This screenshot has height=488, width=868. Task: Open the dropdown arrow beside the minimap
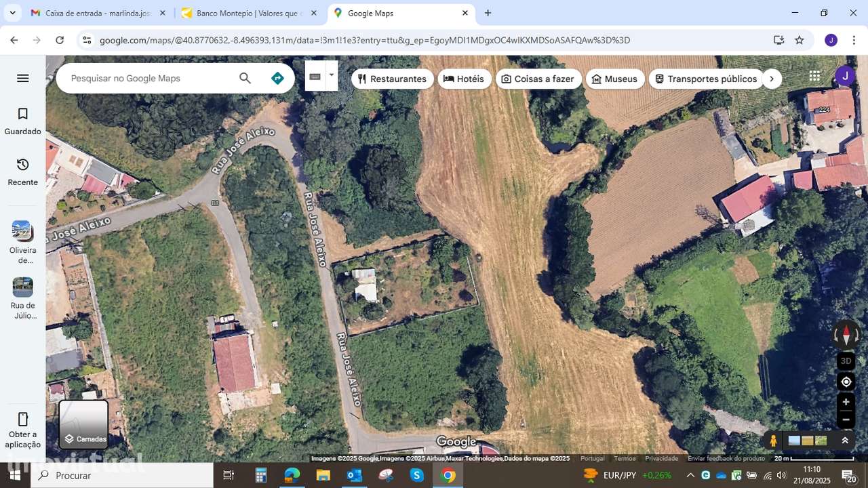point(330,75)
